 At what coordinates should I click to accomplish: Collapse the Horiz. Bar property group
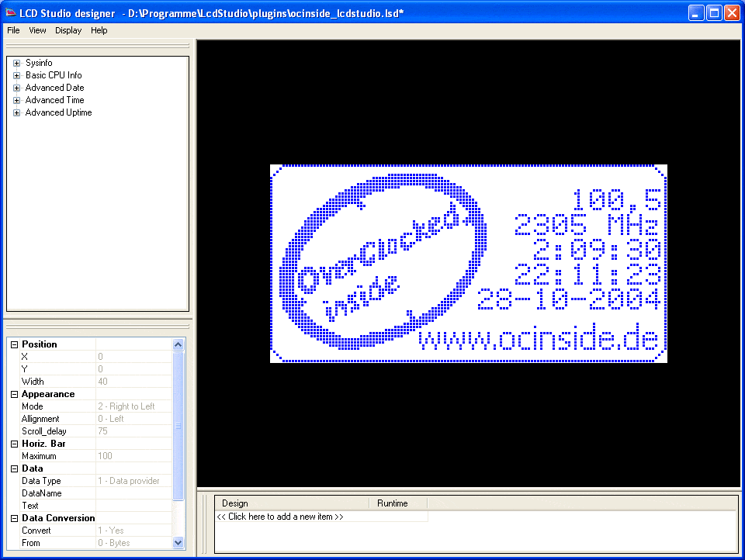pyautogui.click(x=14, y=444)
